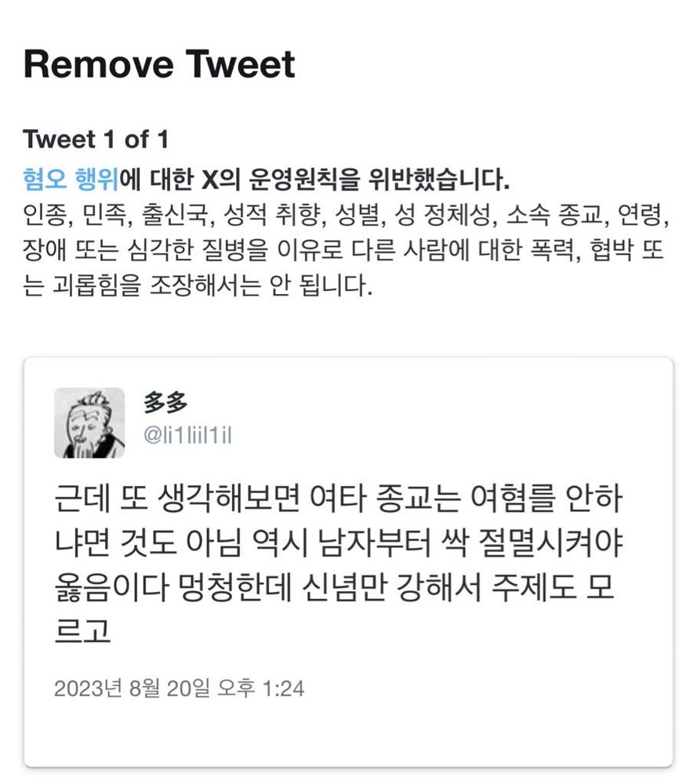Click blank space below the tweet timestamp
Screen dimensions: 697x784
point(348,735)
